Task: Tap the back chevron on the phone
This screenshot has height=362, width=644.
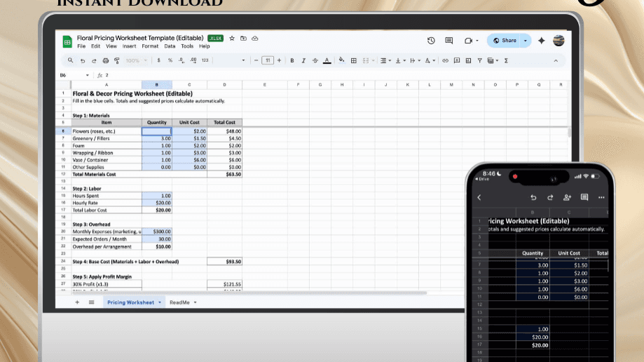Action: [479, 197]
